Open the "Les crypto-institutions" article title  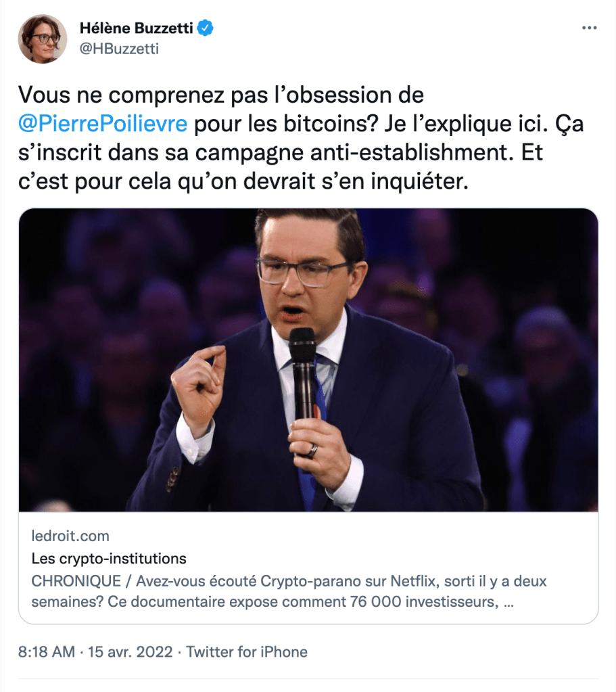coord(109,559)
